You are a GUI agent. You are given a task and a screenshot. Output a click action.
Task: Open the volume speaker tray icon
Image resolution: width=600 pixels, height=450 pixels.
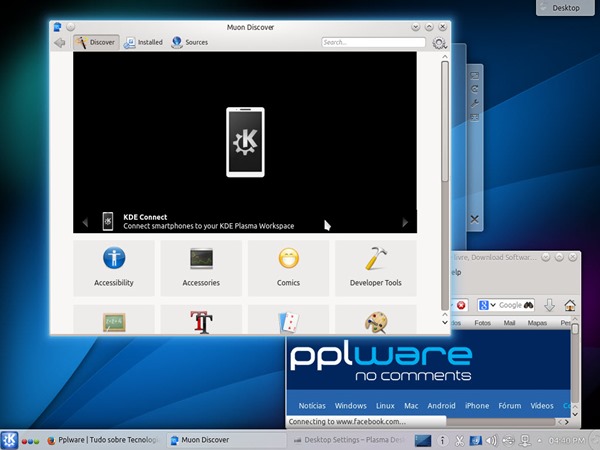tap(492, 440)
